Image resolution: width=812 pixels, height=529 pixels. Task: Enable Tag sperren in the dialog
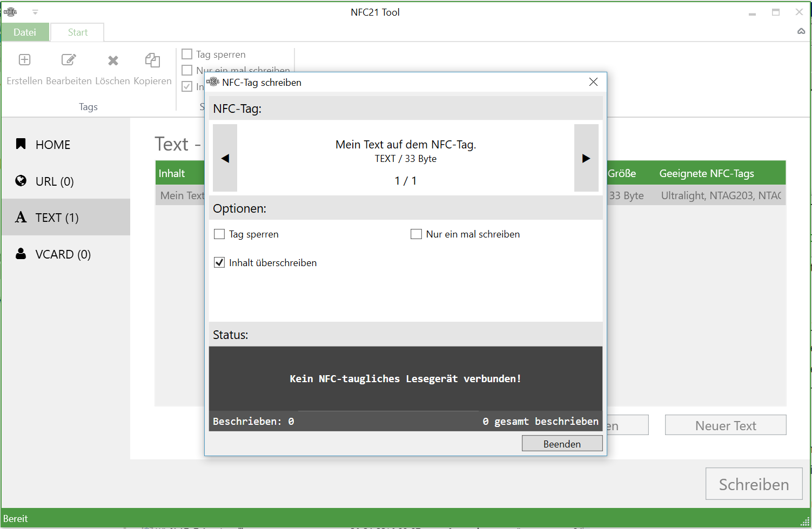pyautogui.click(x=219, y=234)
